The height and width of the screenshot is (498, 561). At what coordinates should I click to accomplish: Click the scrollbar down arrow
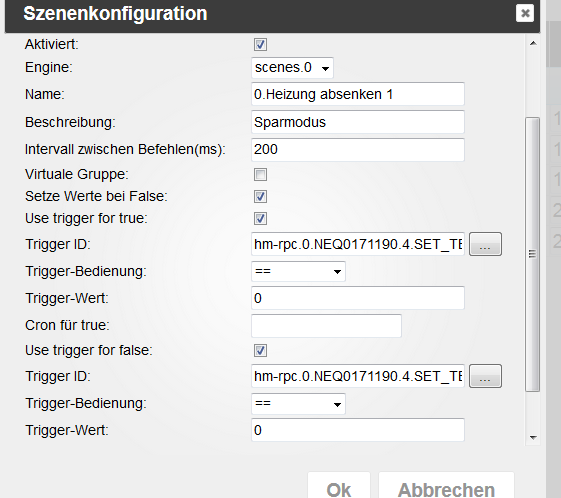coord(533,438)
